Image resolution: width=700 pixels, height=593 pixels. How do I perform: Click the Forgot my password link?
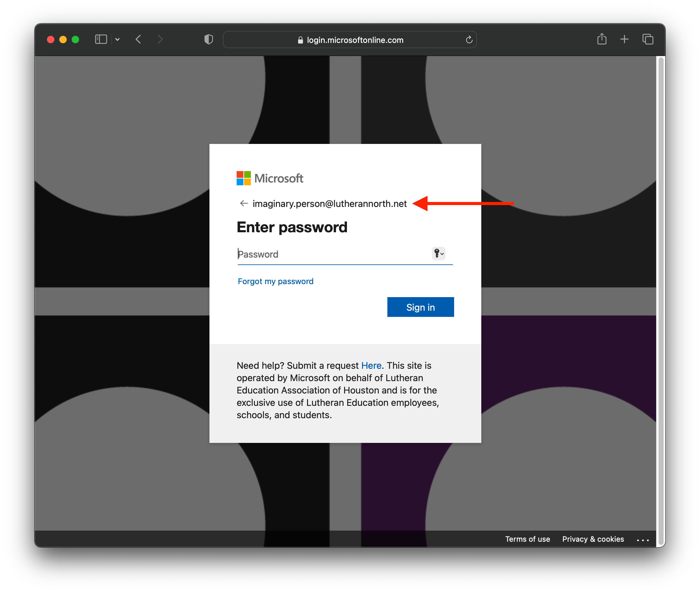pyautogui.click(x=275, y=281)
